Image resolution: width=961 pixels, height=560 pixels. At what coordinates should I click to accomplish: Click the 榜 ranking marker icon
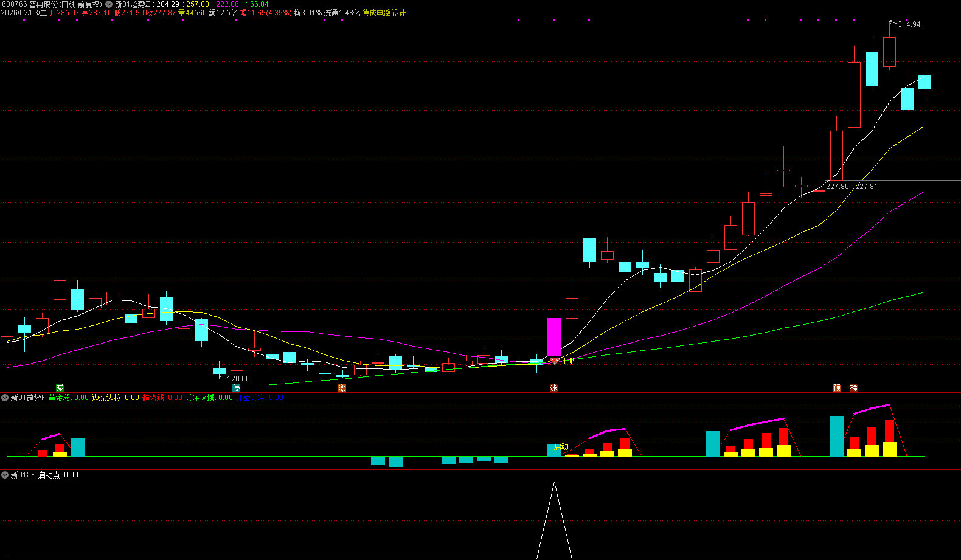tap(853, 387)
